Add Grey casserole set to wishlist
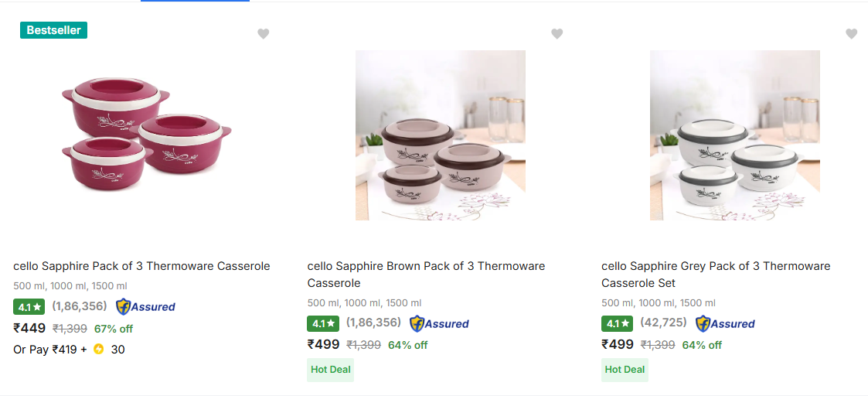Image resolution: width=868 pixels, height=396 pixels. coord(851,34)
